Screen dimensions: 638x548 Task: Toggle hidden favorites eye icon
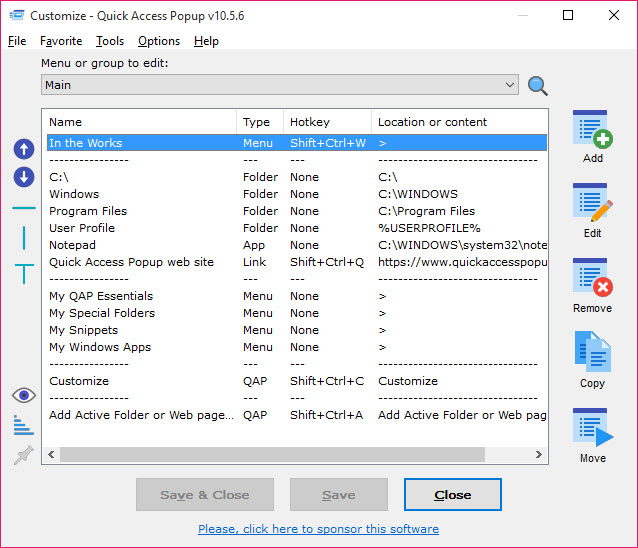(24, 395)
